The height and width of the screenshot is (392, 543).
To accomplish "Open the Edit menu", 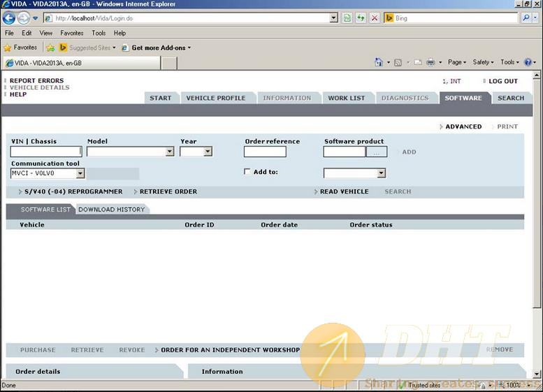I will 27,34.
